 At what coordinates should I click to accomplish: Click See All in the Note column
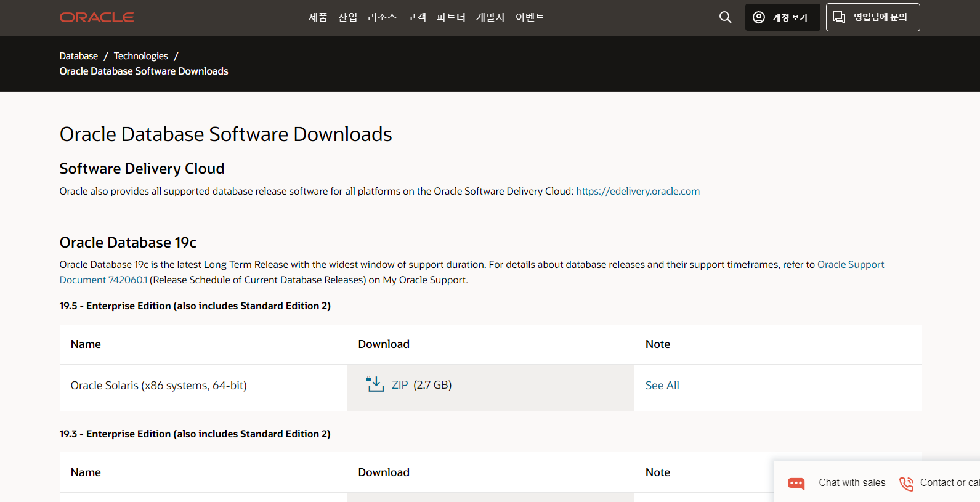point(662,386)
